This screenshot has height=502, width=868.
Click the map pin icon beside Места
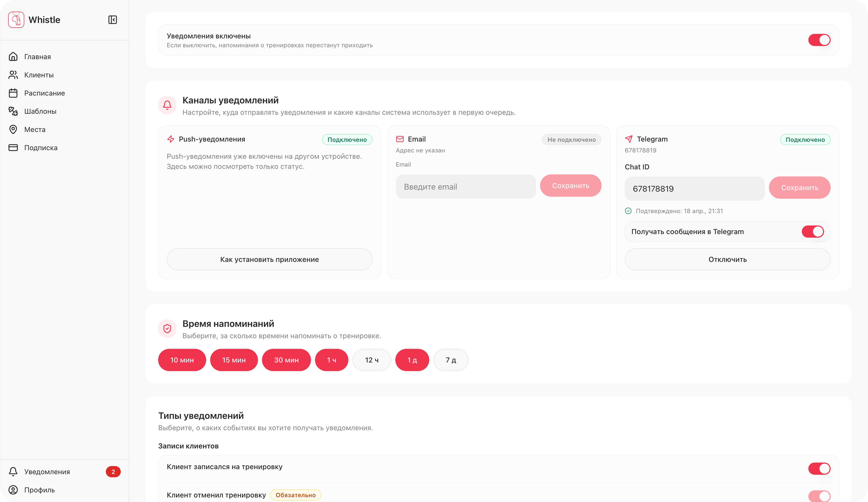click(x=13, y=129)
